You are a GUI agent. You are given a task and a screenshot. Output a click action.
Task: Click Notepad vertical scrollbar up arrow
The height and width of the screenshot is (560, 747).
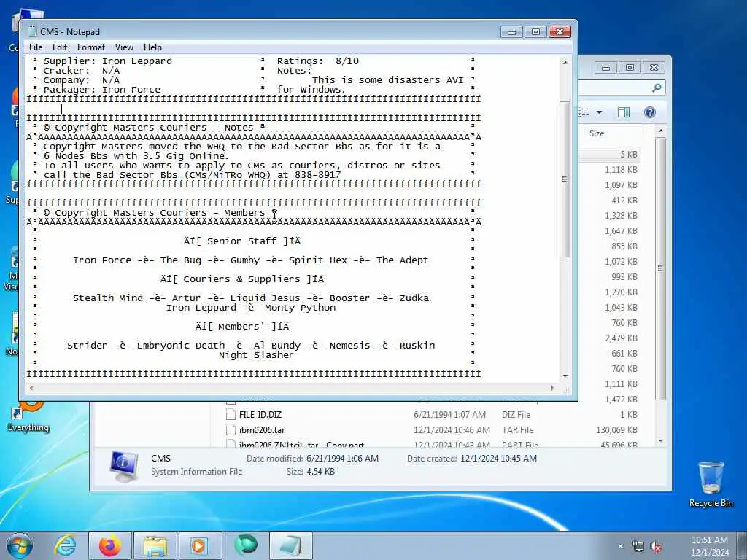click(565, 63)
